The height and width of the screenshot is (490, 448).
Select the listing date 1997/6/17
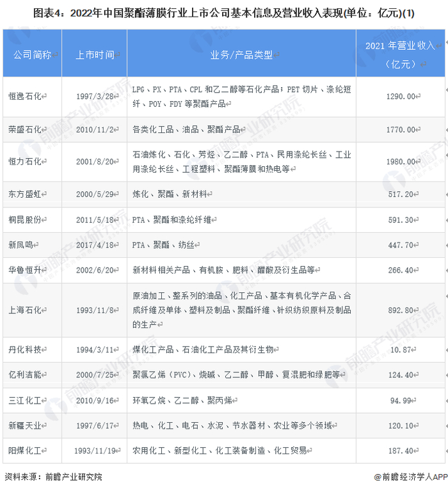(95, 425)
